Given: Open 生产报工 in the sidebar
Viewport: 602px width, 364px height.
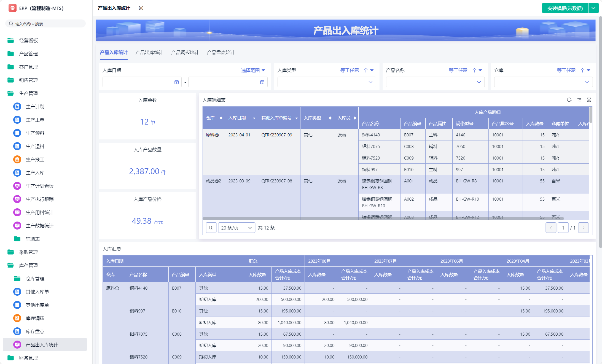Looking at the screenshot, I should click(35, 160).
